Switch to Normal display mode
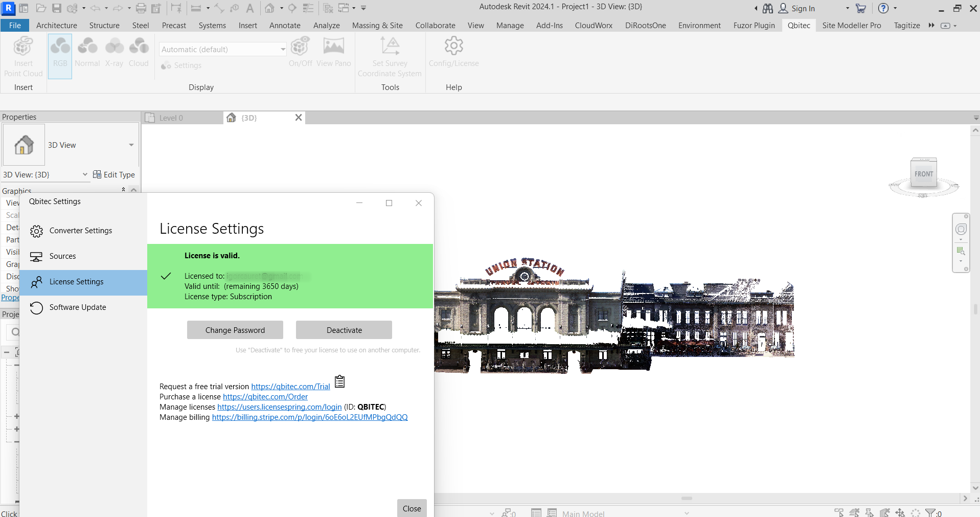Viewport: 980px width, 517px height. click(x=87, y=52)
